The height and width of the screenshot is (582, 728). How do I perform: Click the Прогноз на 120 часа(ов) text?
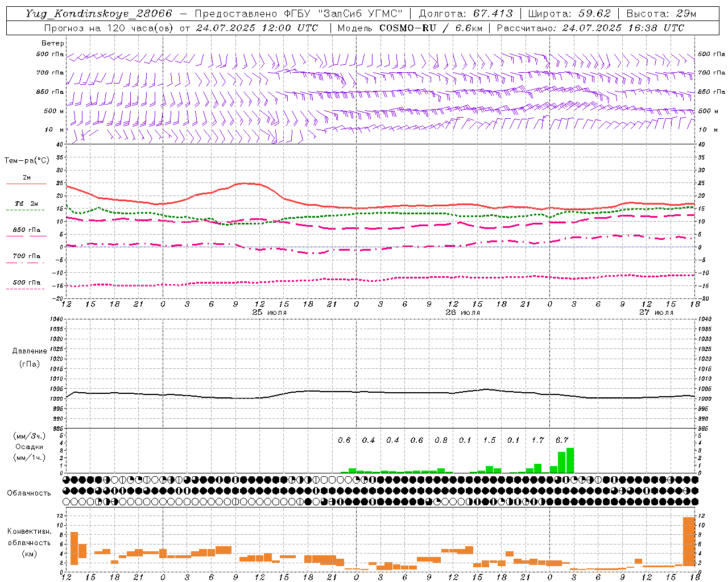click(x=109, y=28)
